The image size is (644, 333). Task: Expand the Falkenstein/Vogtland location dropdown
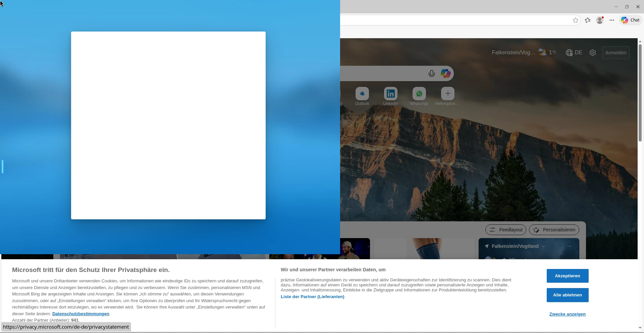[543, 246]
